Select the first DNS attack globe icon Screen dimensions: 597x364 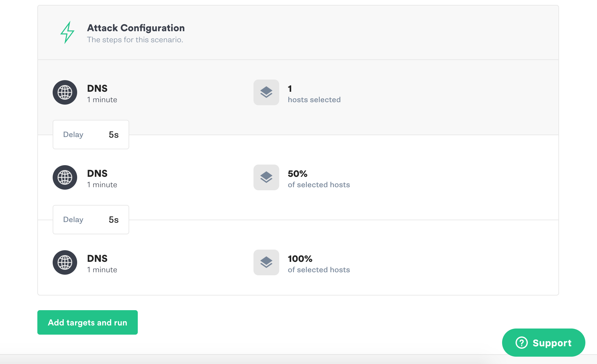point(65,92)
